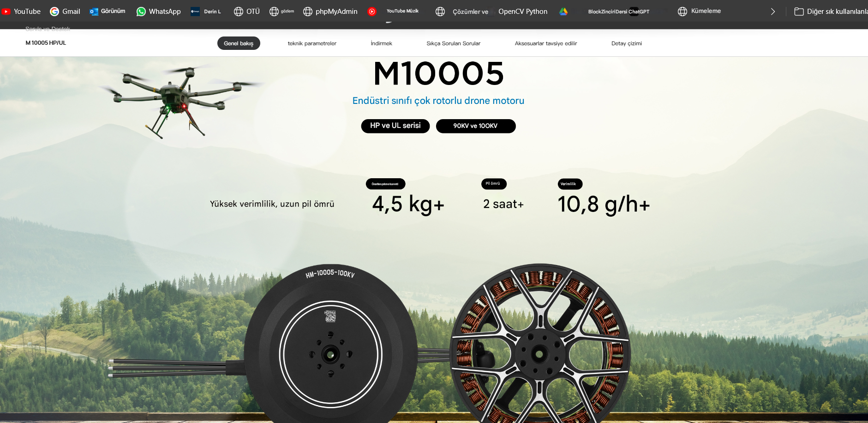Show more bookmarks with the chevron
Image resolution: width=868 pixels, height=423 pixels.
773,12
